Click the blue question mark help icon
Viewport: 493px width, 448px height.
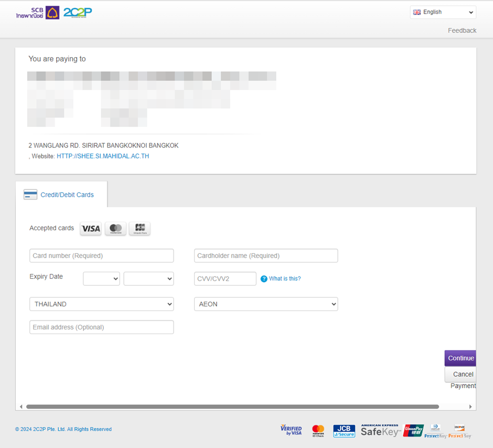click(x=264, y=279)
